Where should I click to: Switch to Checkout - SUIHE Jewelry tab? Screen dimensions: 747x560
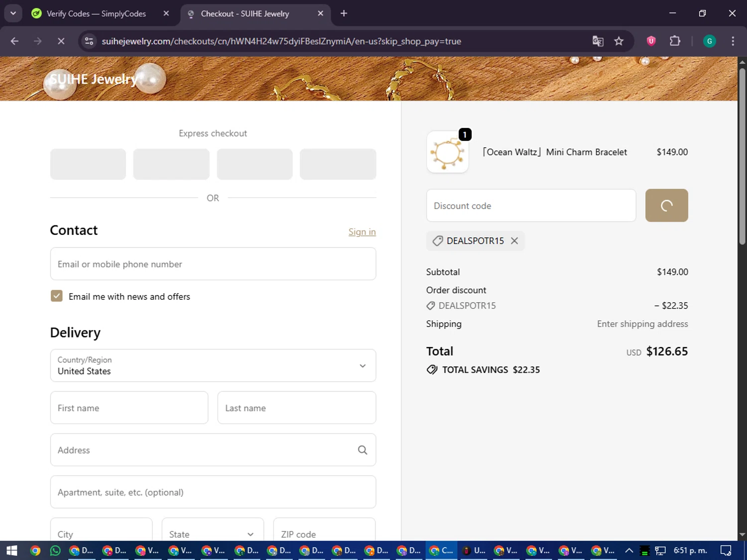coord(245,13)
